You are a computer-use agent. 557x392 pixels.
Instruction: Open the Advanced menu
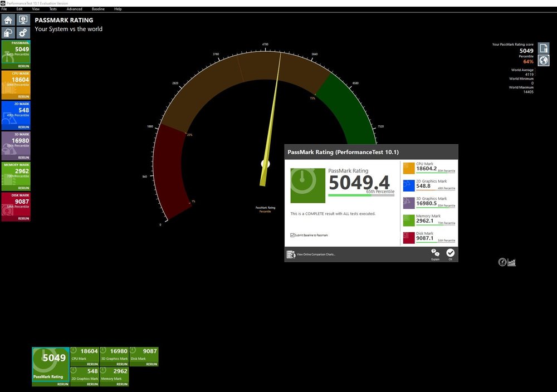click(x=74, y=9)
